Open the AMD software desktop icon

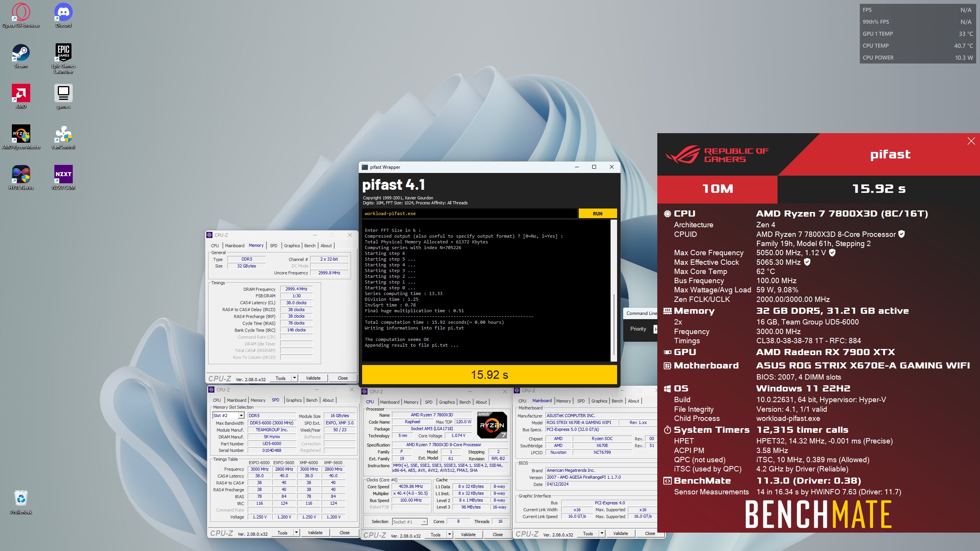point(21,96)
